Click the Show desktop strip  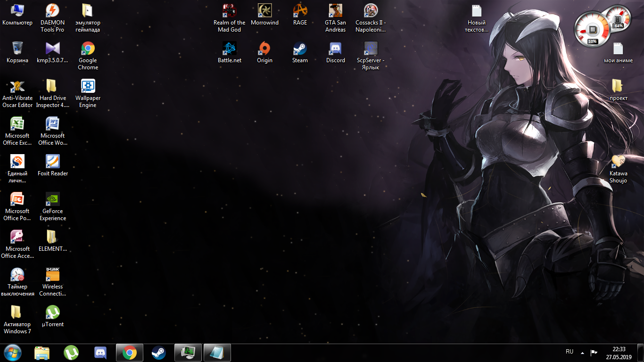[641, 353]
